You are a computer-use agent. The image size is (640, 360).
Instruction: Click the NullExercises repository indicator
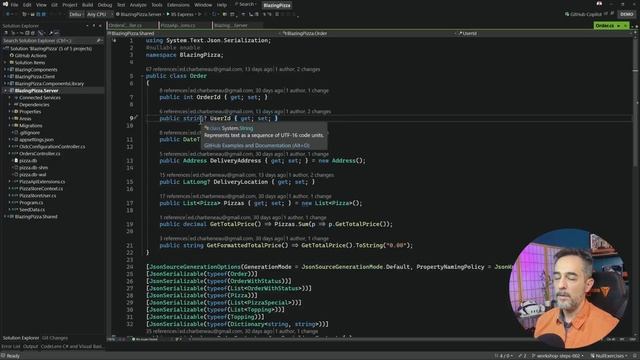tap(609, 356)
